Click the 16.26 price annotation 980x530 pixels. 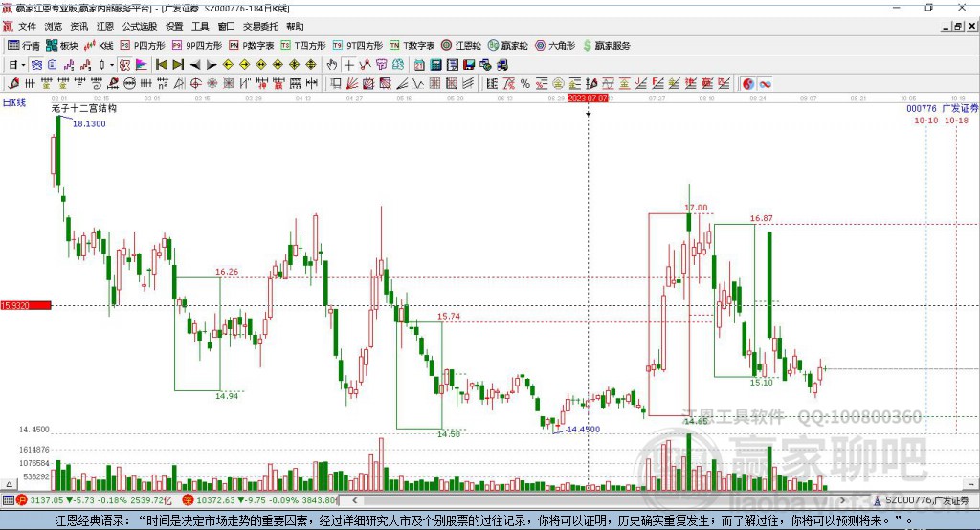(227, 272)
